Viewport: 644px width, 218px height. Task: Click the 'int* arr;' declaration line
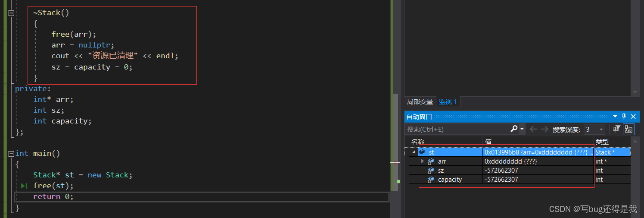(x=53, y=99)
